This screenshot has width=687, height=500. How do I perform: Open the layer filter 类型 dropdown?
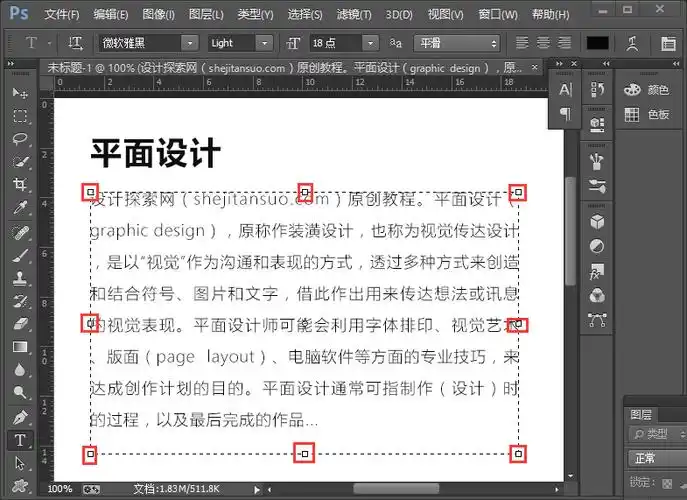click(x=658, y=434)
